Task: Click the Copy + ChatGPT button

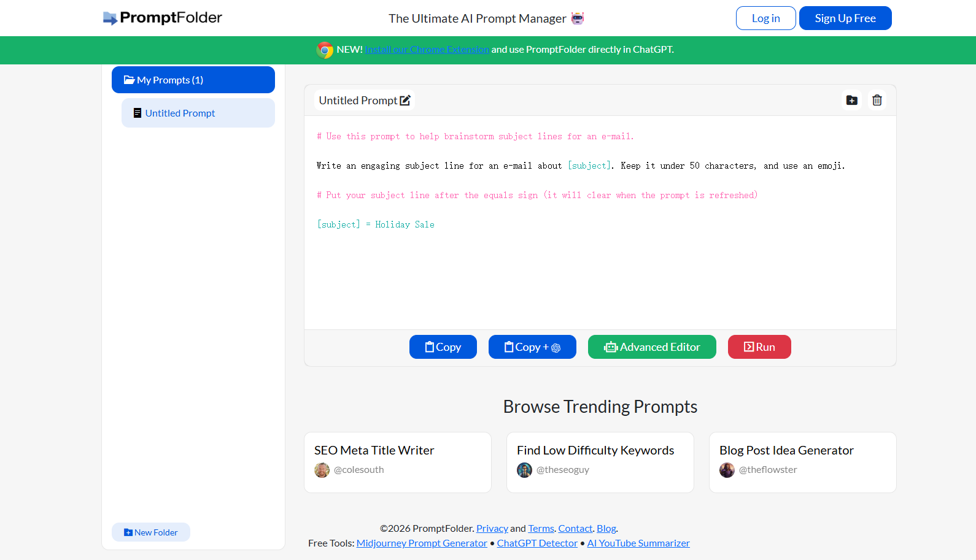Action: tap(532, 347)
